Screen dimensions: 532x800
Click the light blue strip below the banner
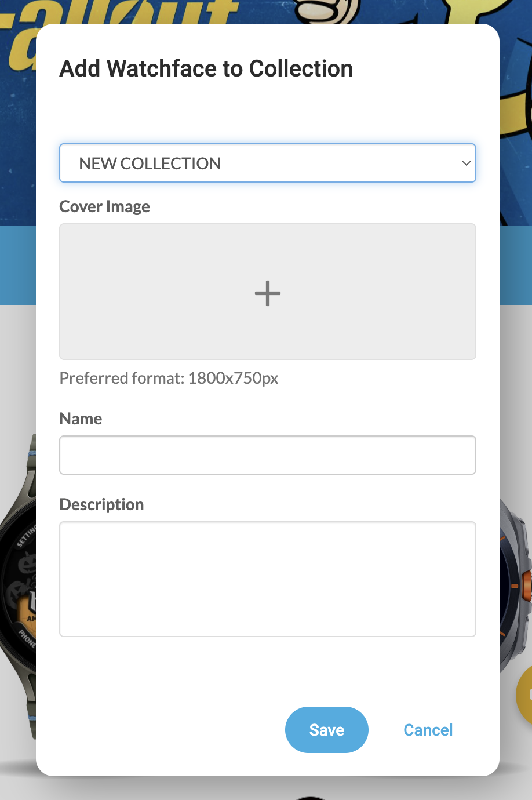click(17, 265)
